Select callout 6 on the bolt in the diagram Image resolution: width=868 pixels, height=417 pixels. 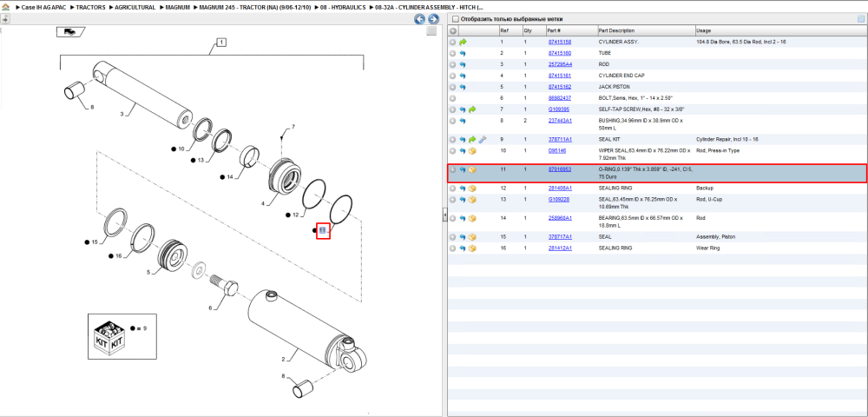(x=210, y=308)
